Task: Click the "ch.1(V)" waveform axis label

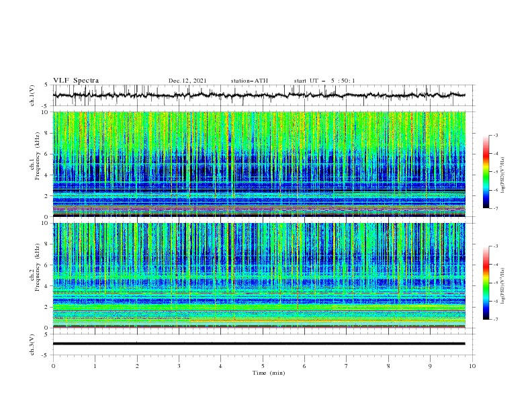Action: [32, 95]
